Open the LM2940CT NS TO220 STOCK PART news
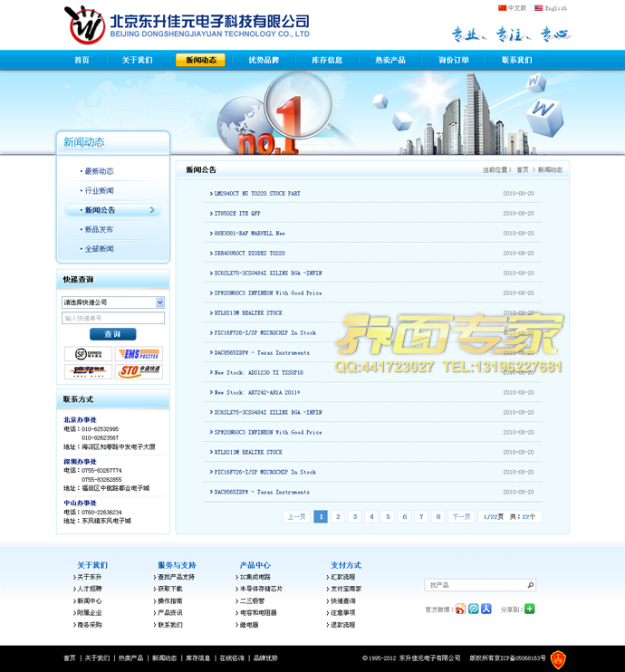Image resolution: width=625 pixels, height=672 pixels. (x=256, y=194)
